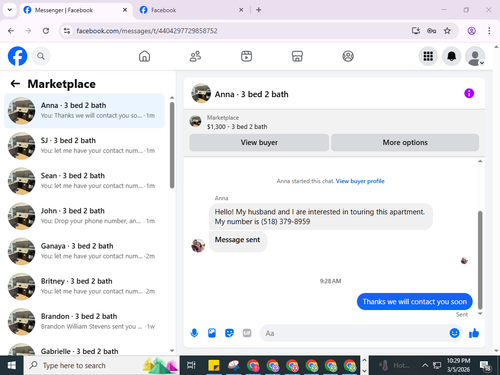
Task: Click the listing thumbnail beside Marketplace label
Action: click(x=195, y=121)
